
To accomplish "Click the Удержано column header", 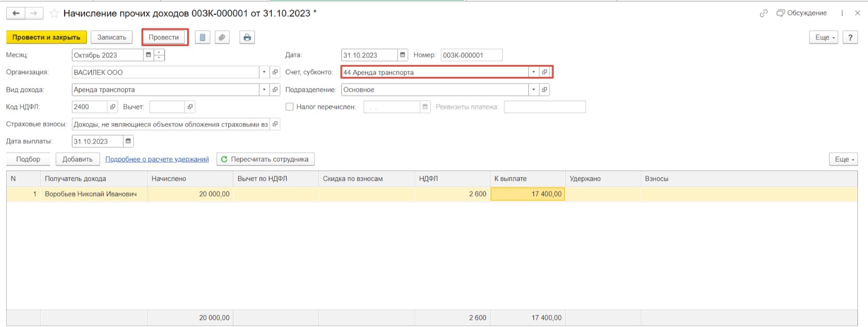I will pos(602,179).
